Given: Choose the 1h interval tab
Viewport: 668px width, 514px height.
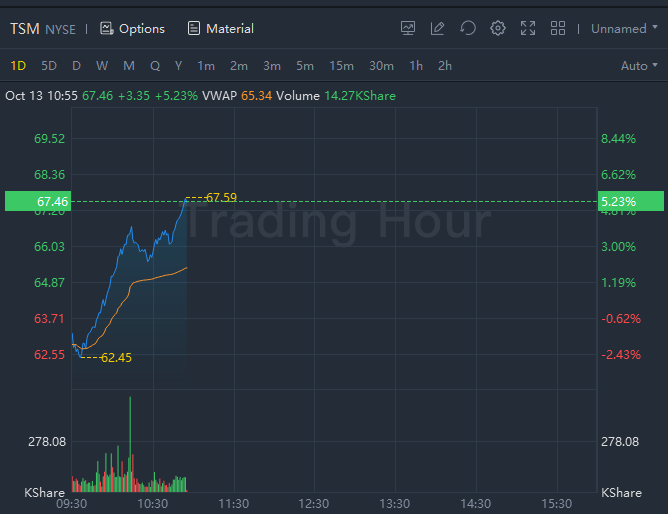Looking at the screenshot, I should point(415,66).
